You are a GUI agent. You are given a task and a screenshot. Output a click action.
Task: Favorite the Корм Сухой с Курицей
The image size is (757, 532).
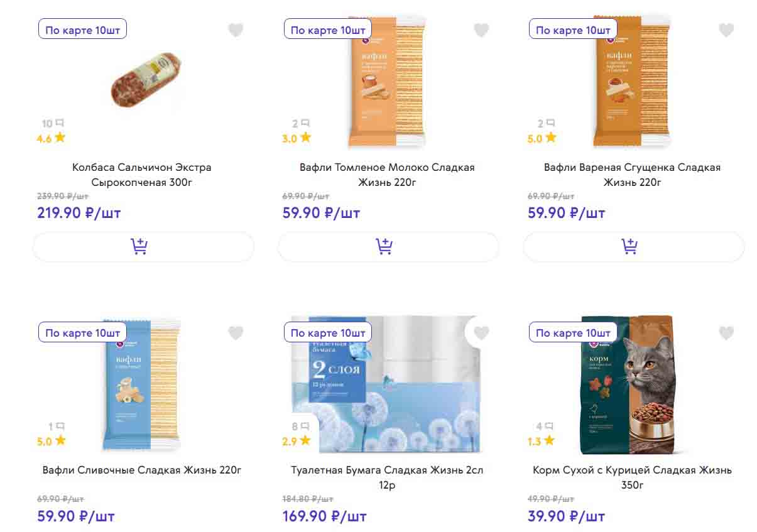(726, 333)
